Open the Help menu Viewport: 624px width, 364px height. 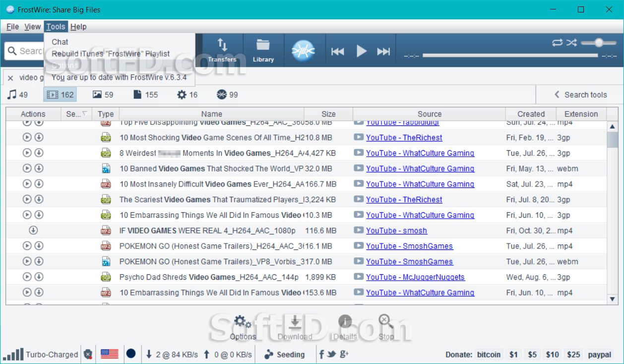pos(78,27)
